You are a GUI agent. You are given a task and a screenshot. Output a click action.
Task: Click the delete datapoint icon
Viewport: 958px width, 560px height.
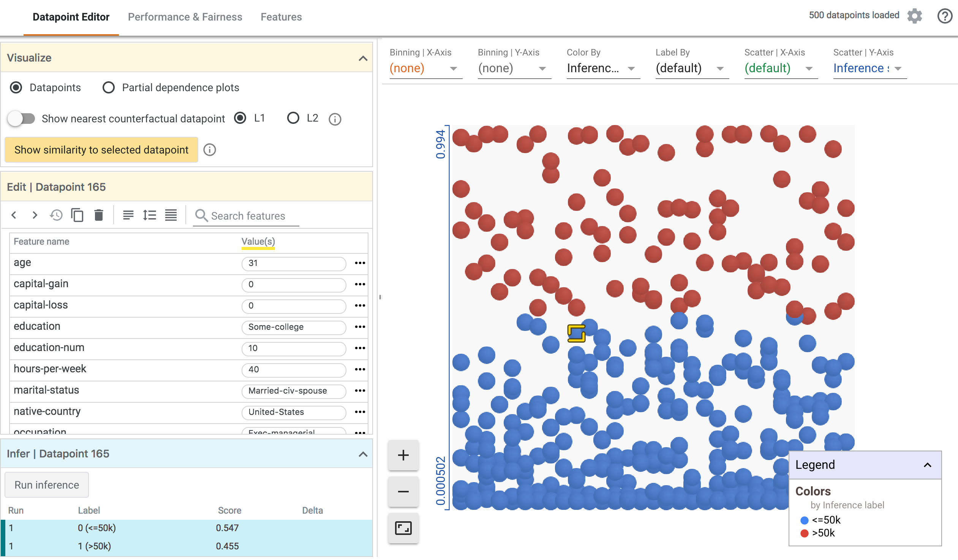[98, 215]
